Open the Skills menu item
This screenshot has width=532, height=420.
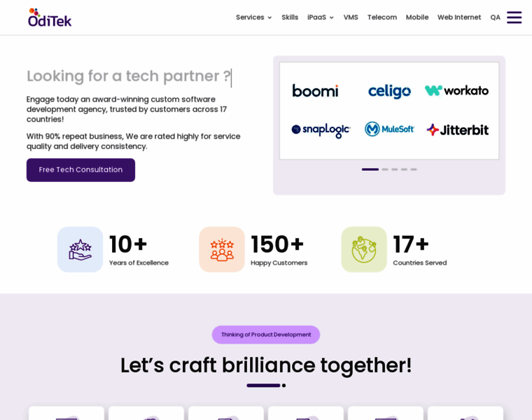pyautogui.click(x=290, y=17)
